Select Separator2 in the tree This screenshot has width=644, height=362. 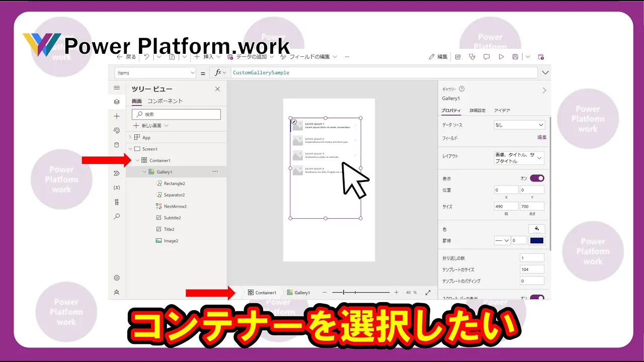click(x=174, y=195)
